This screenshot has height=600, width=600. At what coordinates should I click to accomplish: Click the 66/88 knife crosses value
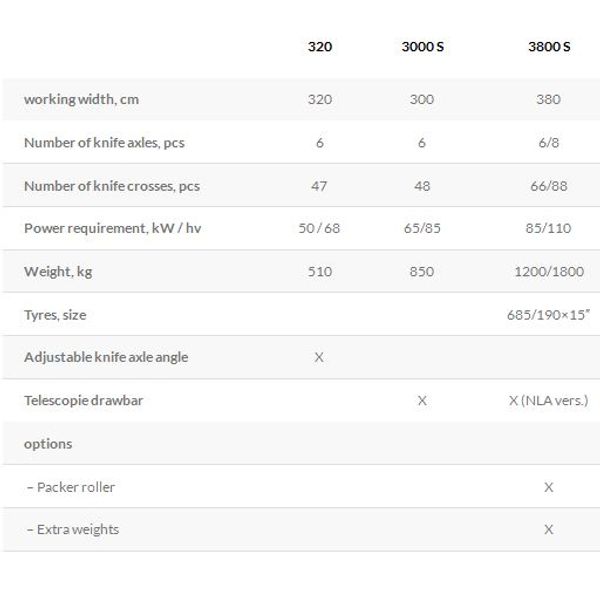(549, 186)
